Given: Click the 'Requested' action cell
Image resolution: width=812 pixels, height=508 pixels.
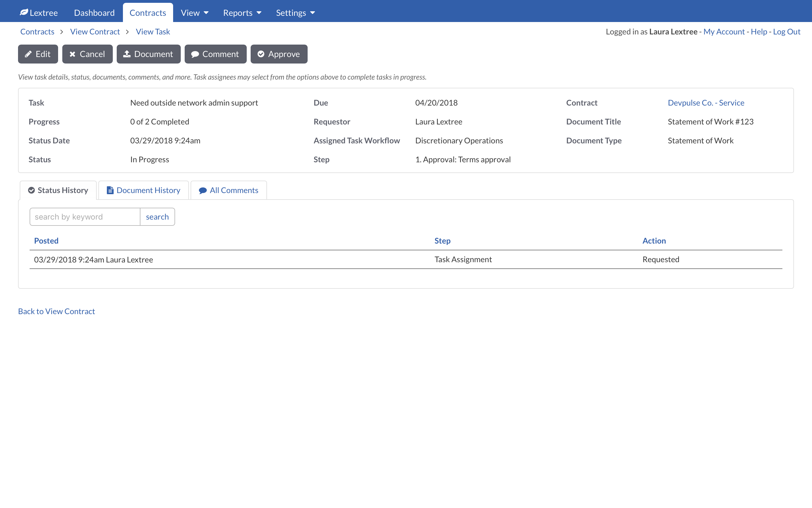Looking at the screenshot, I should 661,259.
